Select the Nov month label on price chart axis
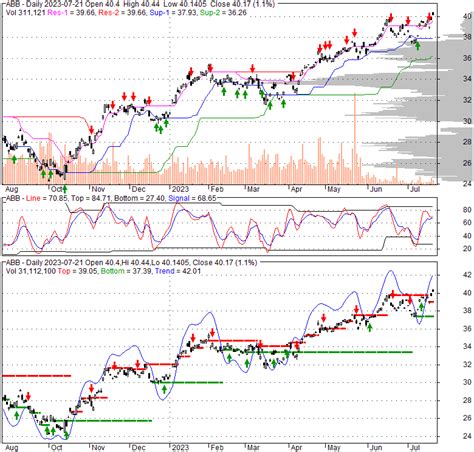Viewport: 474px width, 452px height. pyautogui.click(x=98, y=189)
